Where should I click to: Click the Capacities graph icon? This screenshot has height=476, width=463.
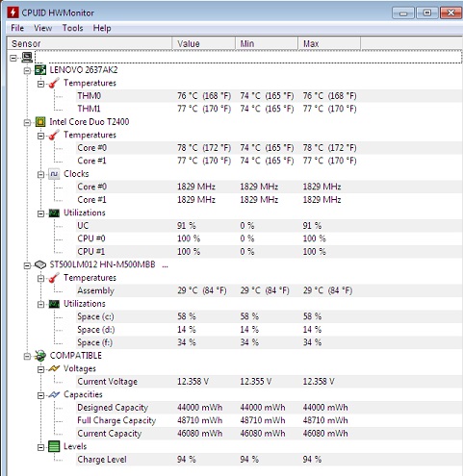54,395
